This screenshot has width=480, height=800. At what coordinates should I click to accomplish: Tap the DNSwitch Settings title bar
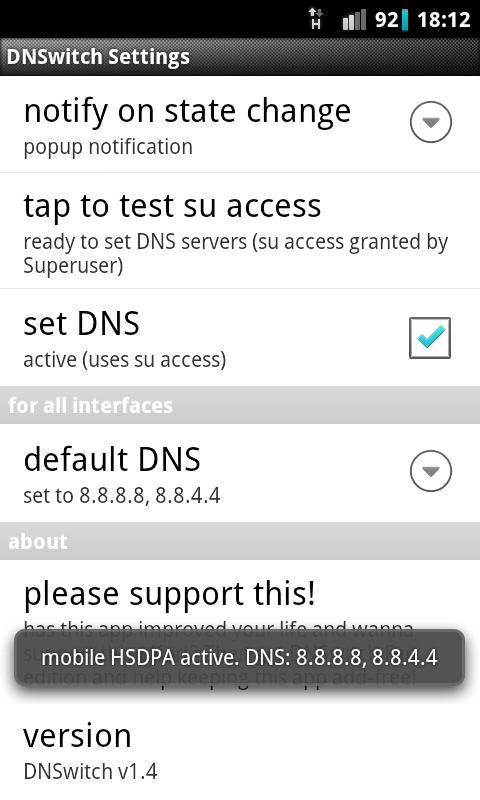[240, 57]
